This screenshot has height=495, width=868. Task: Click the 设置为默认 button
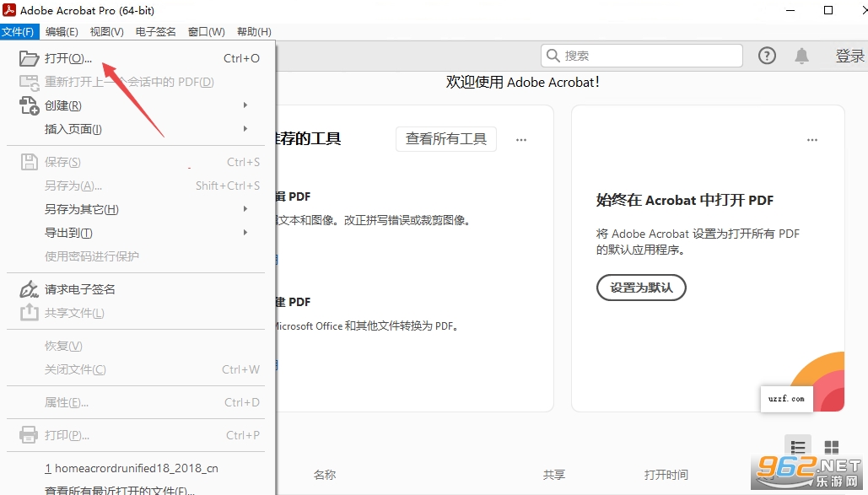(641, 288)
